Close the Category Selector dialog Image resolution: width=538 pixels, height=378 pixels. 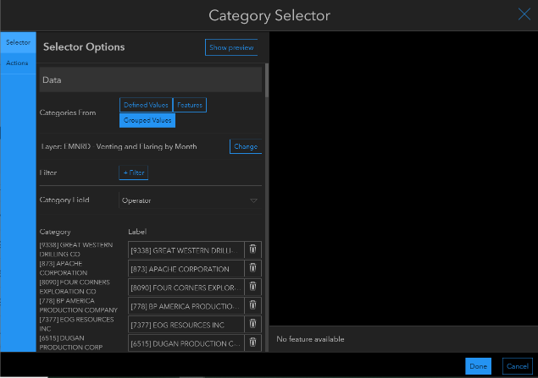coord(524,14)
